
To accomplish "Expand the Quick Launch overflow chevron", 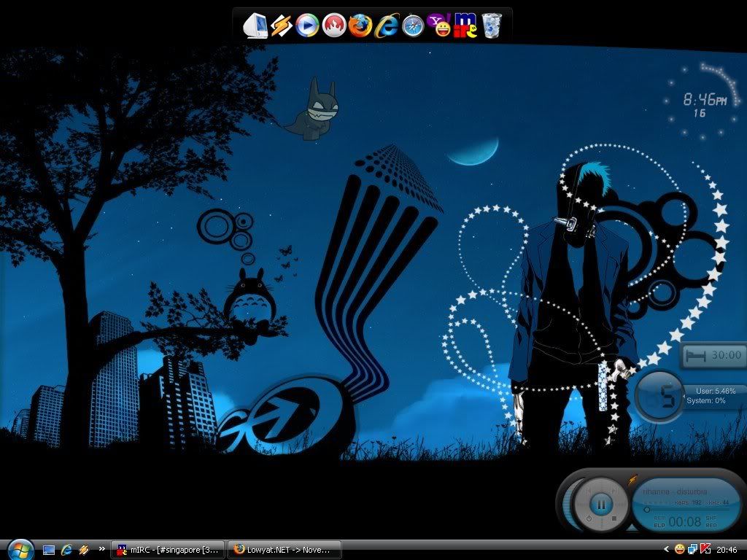I will point(102,549).
